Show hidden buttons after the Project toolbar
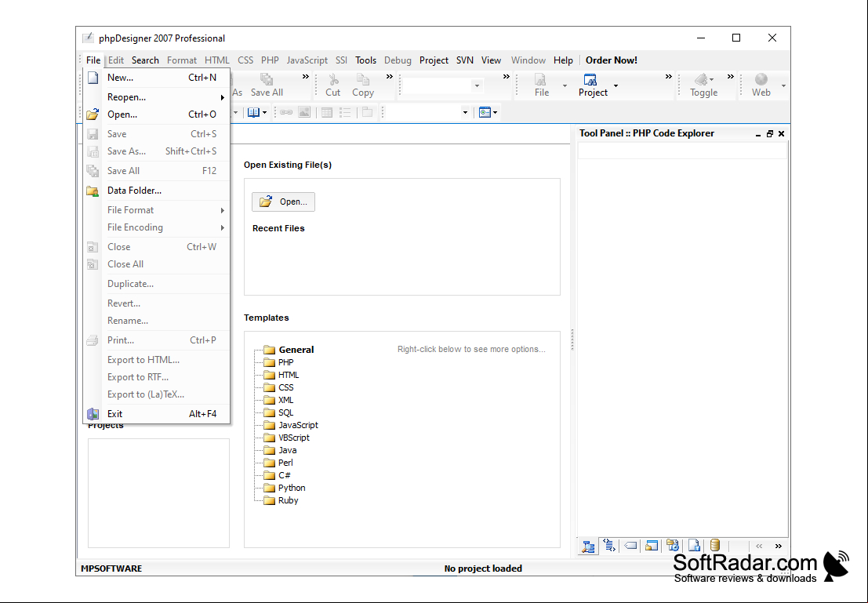The image size is (868, 603). pos(669,77)
